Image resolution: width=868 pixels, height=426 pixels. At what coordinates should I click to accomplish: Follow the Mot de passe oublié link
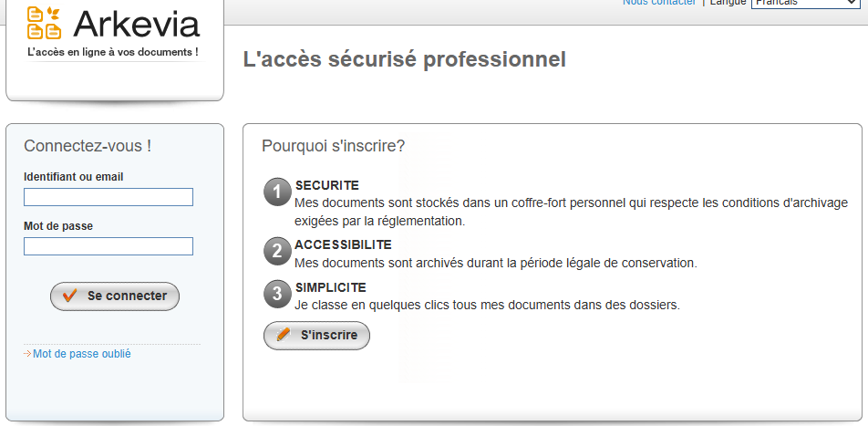81,354
